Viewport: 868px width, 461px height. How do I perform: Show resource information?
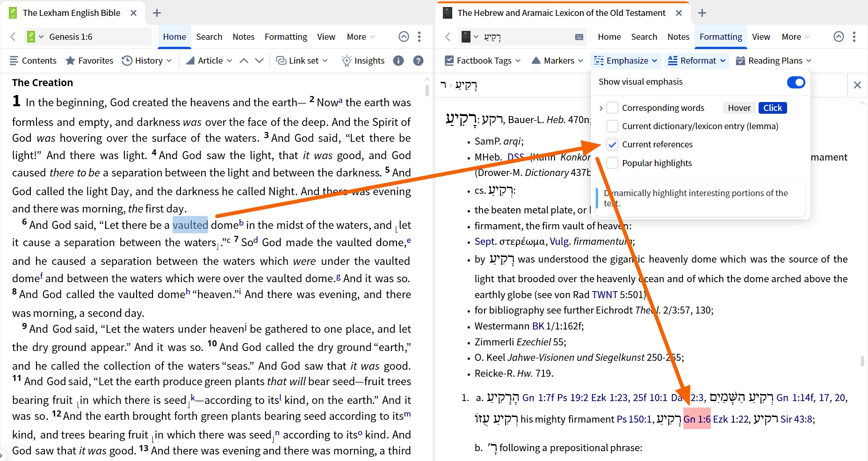click(398, 60)
